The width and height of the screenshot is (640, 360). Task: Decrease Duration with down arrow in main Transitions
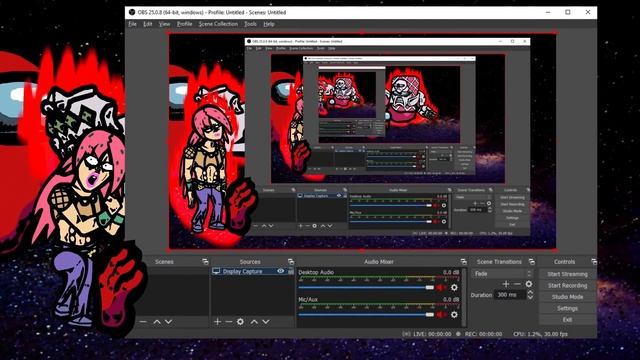pos(530,297)
